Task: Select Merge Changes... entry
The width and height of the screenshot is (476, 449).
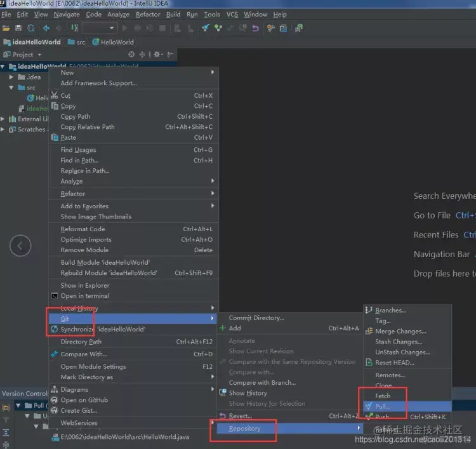Action: (x=407, y=331)
